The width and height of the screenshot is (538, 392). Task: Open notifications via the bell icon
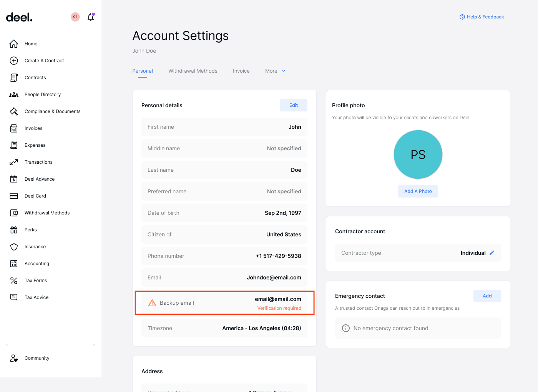[91, 17]
